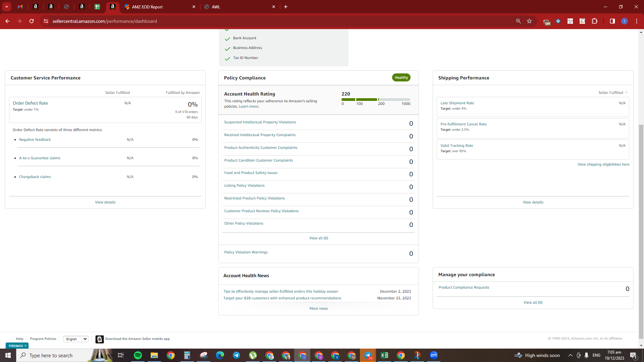Click the Account Health Rating progress bar
Image resolution: width=644 pixels, height=362 pixels.
376,100
